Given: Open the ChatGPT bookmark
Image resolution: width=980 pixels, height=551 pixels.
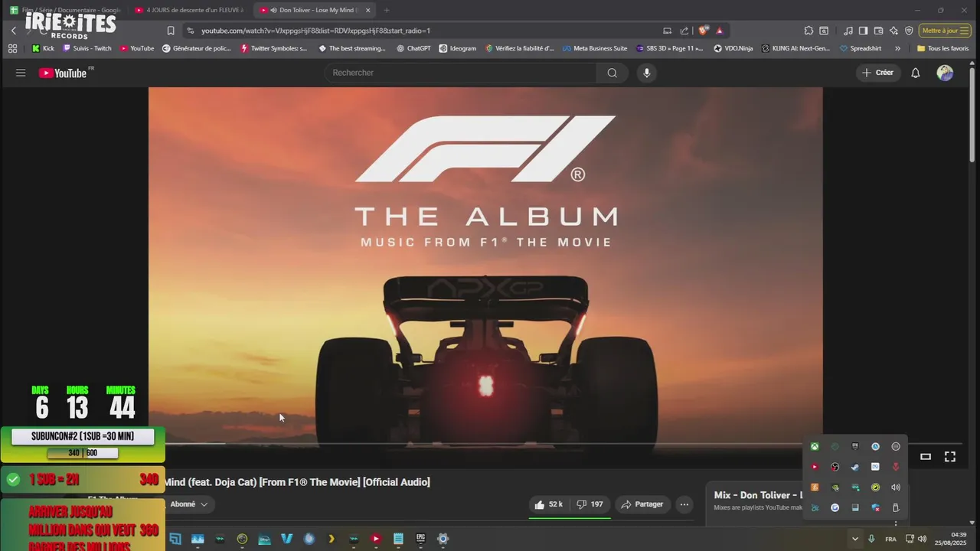Looking at the screenshot, I should pos(413,48).
